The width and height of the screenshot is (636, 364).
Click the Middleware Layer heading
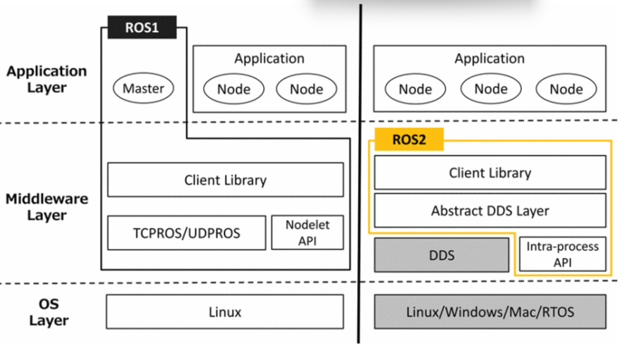(x=47, y=207)
